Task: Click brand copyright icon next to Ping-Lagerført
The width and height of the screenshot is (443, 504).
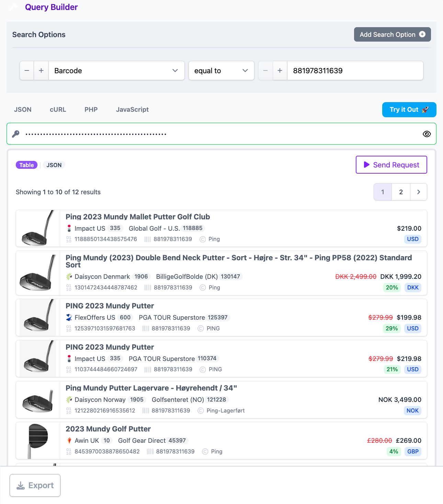Action: click(x=201, y=410)
